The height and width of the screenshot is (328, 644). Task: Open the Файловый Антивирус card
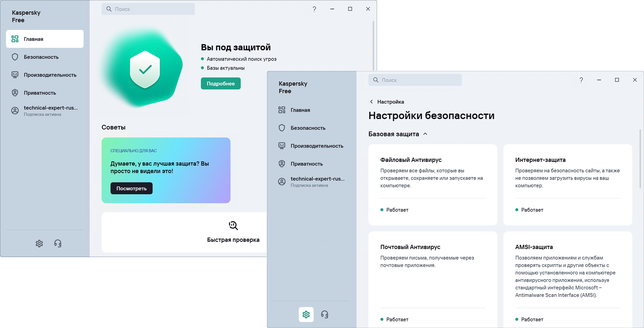(x=433, y=185)
